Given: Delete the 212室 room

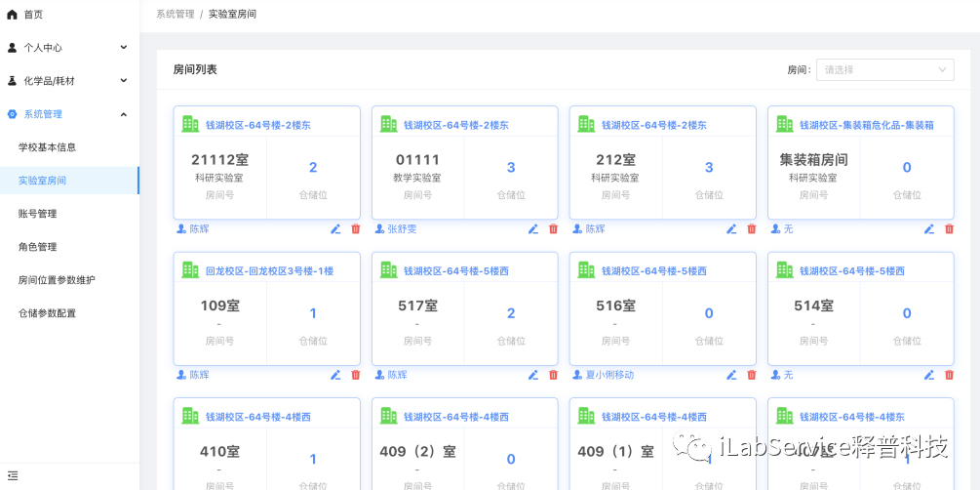Looking at the screenshot, I should click(751, 229).
